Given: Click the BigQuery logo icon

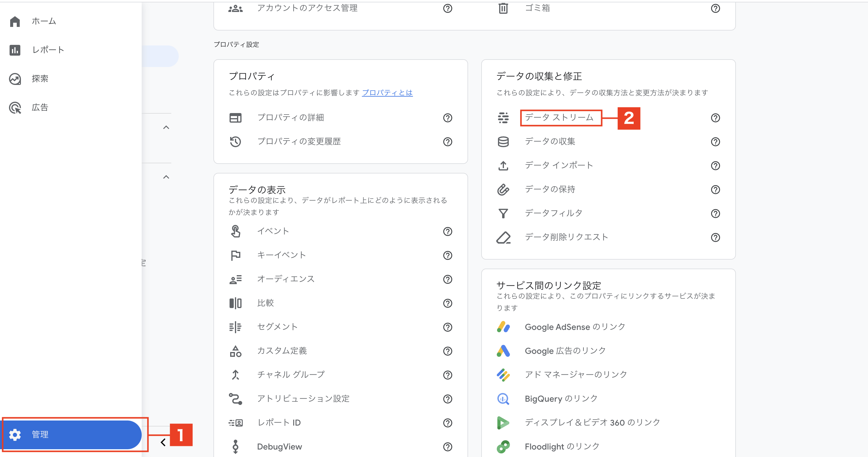Looking at the screenshot, I should tap(503, 399).
